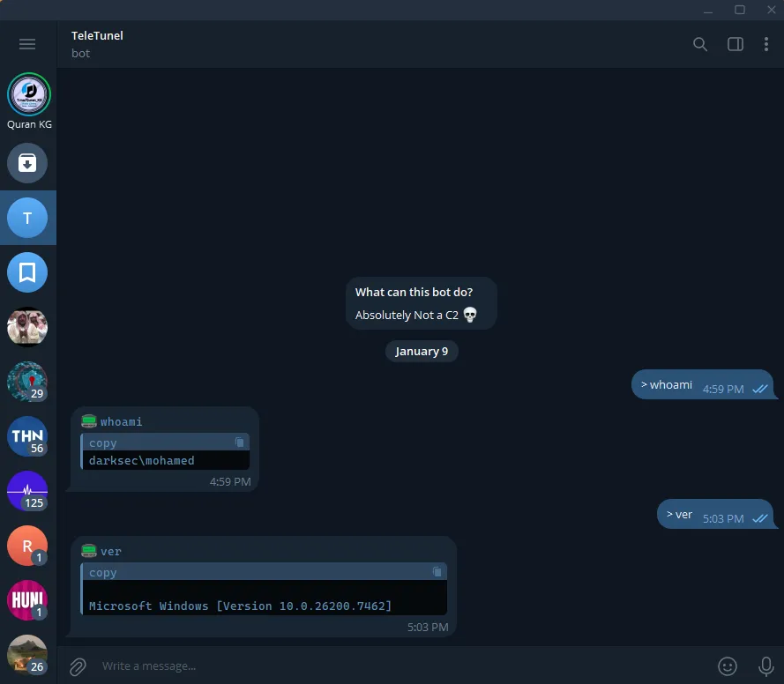
Task: Open Saved Messages via bookmark icon
Action: 27,272
